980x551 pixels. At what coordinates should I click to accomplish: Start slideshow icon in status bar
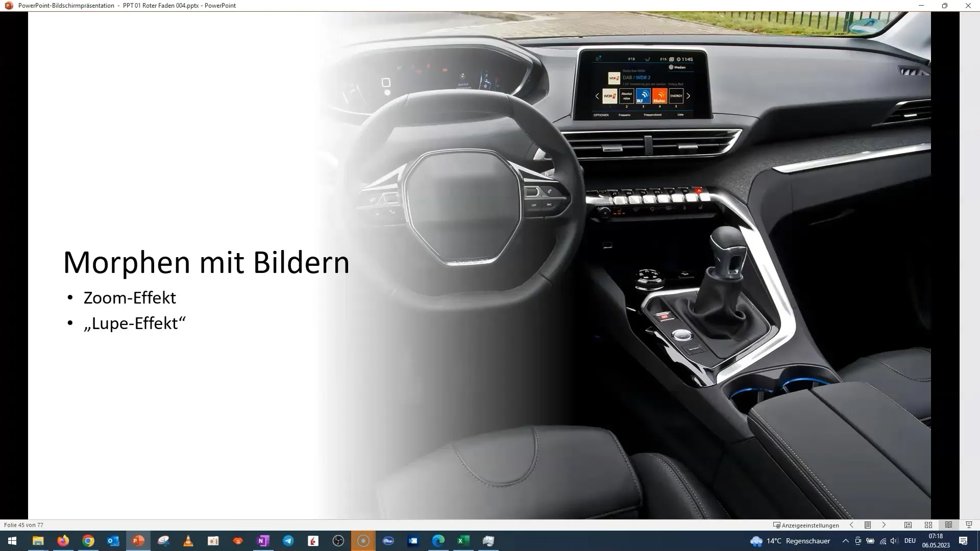969,525
